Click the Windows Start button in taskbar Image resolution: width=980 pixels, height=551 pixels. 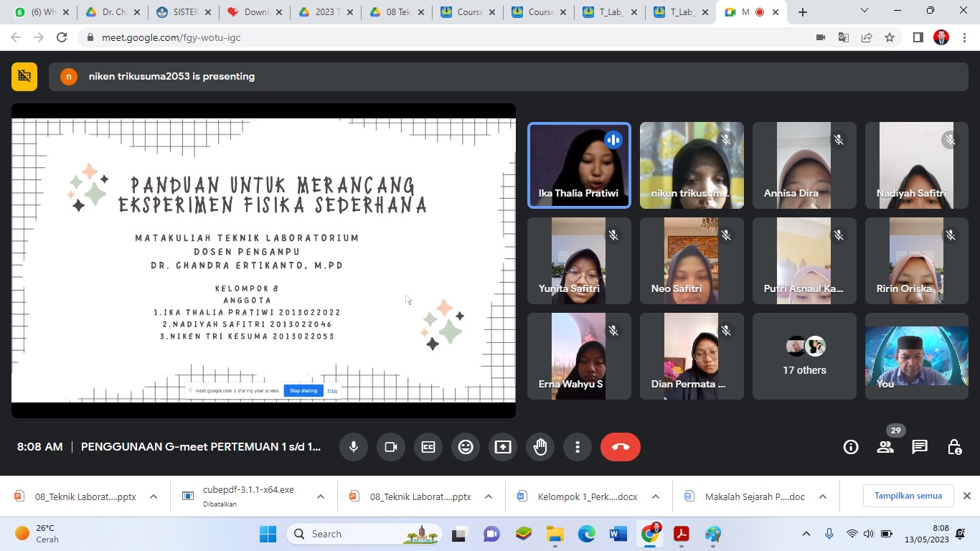(x=268, y=534)
